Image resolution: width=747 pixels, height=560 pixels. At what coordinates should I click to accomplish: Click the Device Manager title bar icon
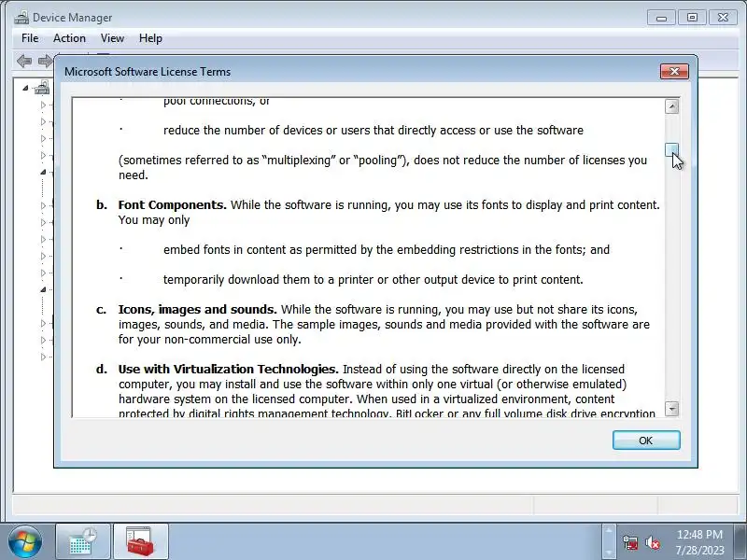click(x=21, y=18)
